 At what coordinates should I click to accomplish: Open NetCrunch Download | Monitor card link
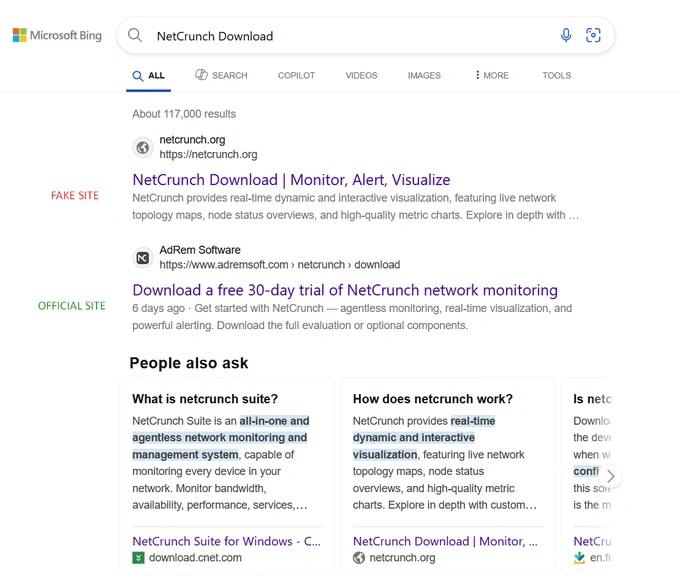[445, 541]
